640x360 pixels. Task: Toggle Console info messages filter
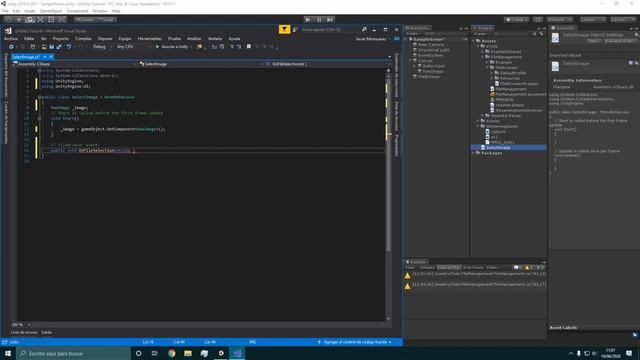(518, 268)
